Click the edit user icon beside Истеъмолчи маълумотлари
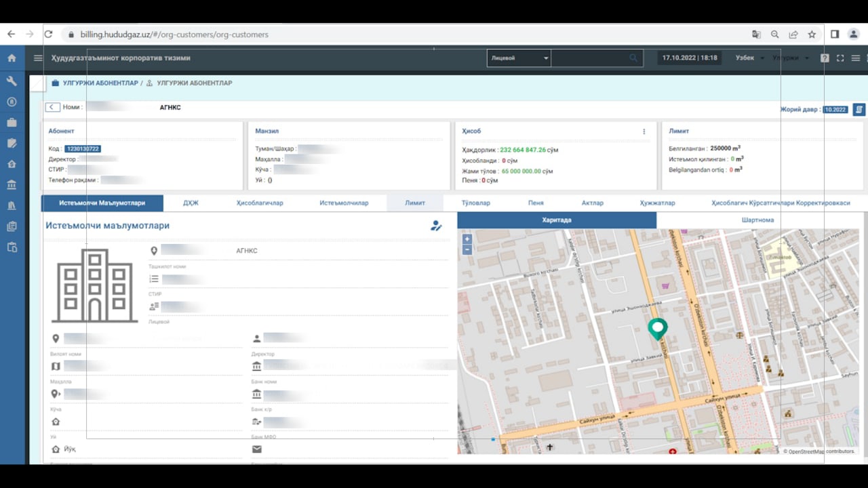The width and height of the screenshot is (868, 488). [x=436, y=226]
